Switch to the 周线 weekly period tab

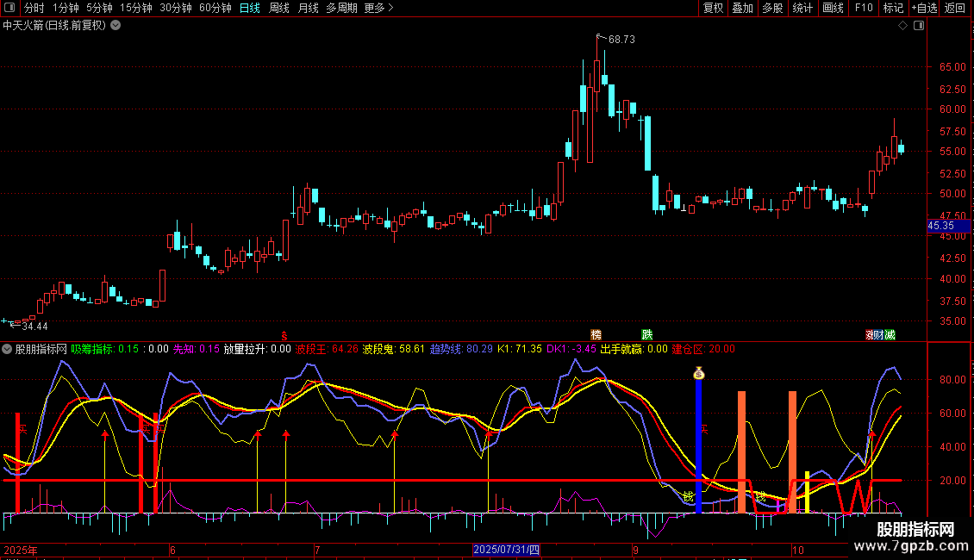tap(279, 8)
